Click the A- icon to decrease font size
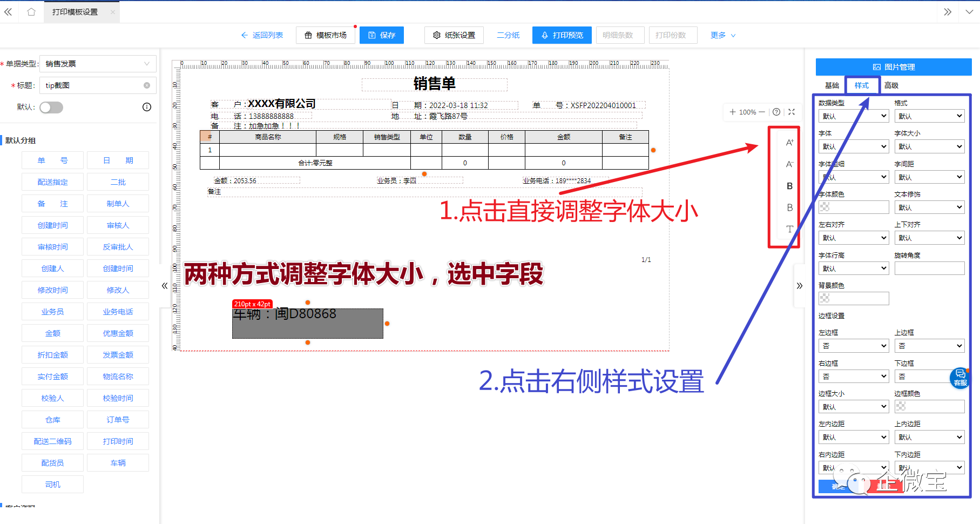 pyautogui.click(x=789, y=165)
